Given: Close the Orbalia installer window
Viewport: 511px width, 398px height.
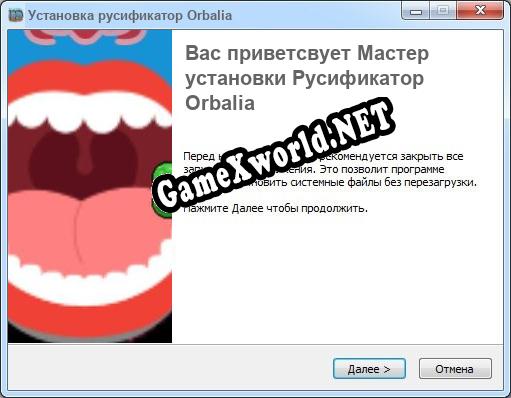Looking at the screenshot, I should tap(480, 12).
